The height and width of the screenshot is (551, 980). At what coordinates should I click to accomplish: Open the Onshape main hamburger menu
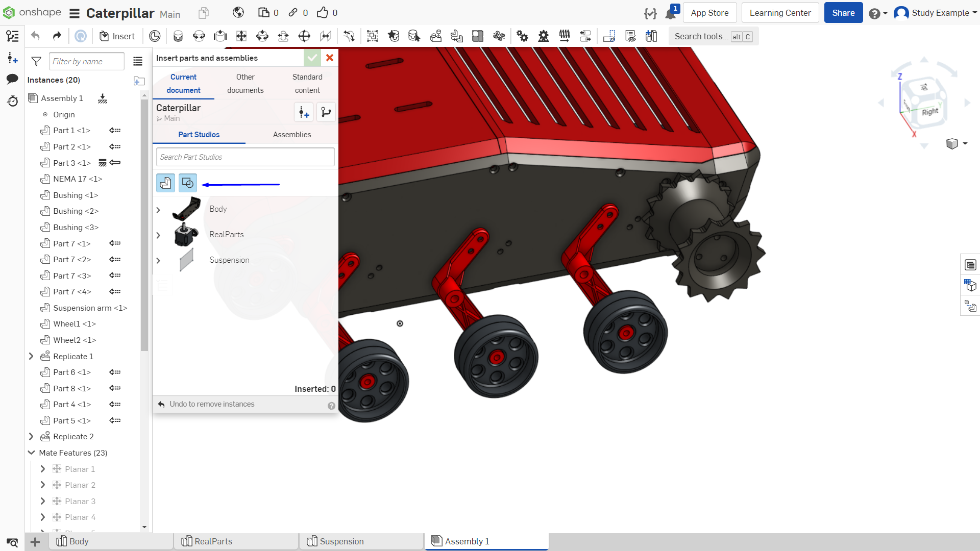point(75,13)
